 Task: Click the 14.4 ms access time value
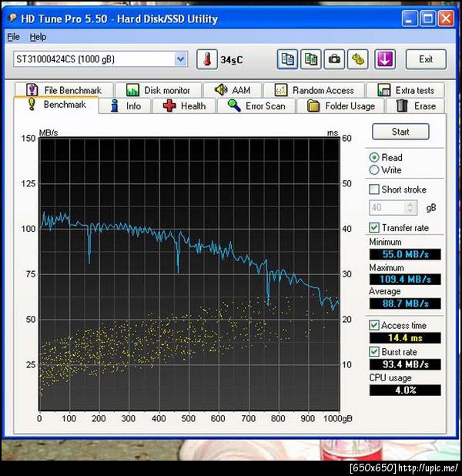[x=405, y=337]
